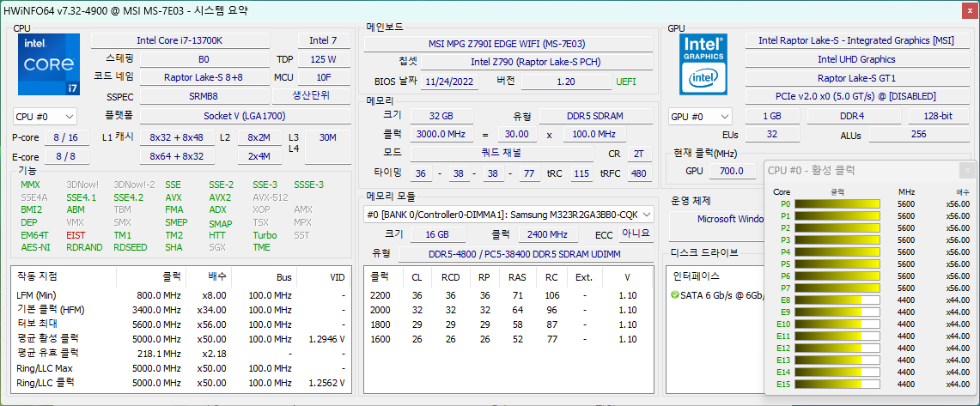This screenshot has height=406, width=980.
Task: Click the memory clock 3000.0 MHz field
Action: pyautogui.click(x=441, y=134)
